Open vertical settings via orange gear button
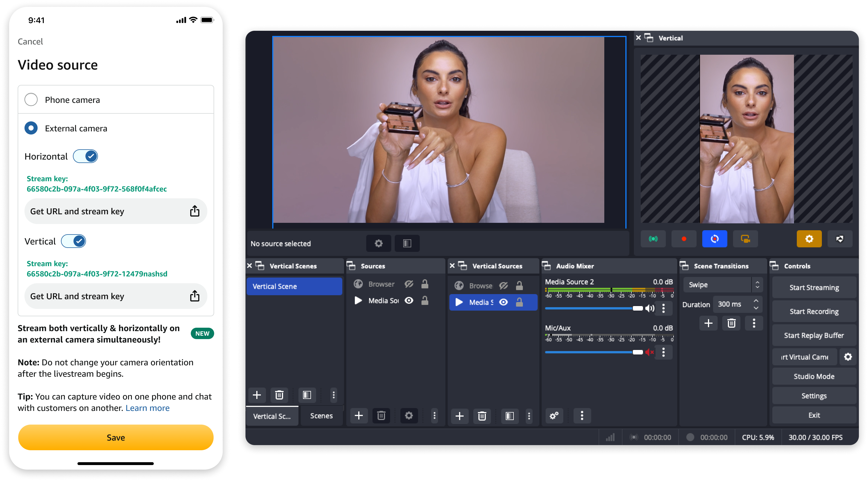The width and height of the screenshot is (868, 481). [809, 239]
